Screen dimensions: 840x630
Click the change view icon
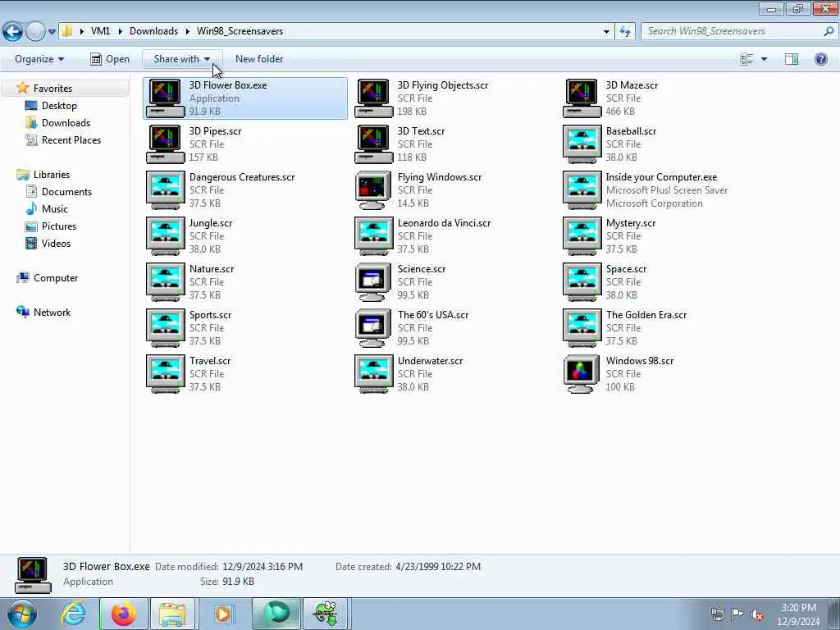(x=746, y=59)
